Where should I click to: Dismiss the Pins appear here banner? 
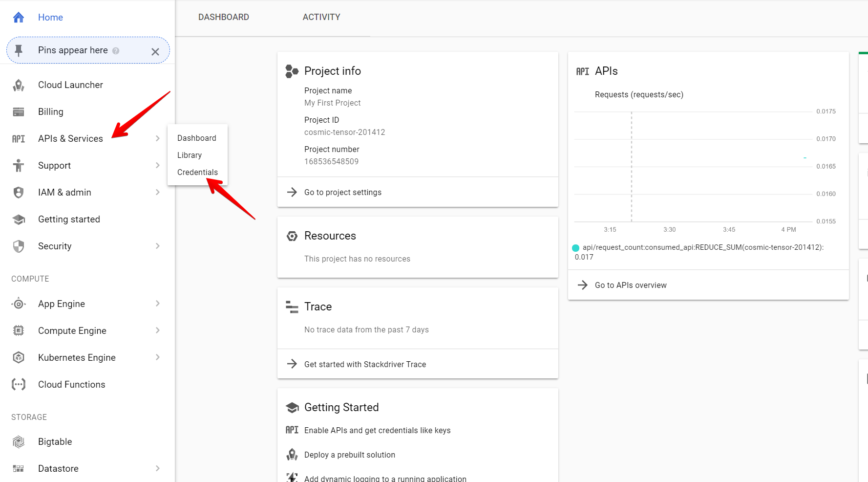(x=155, y=51)
